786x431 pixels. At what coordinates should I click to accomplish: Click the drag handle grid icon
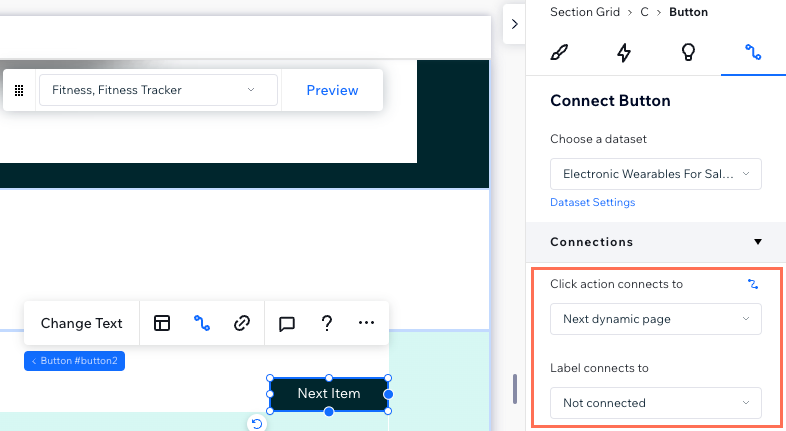tap(19, 90)
